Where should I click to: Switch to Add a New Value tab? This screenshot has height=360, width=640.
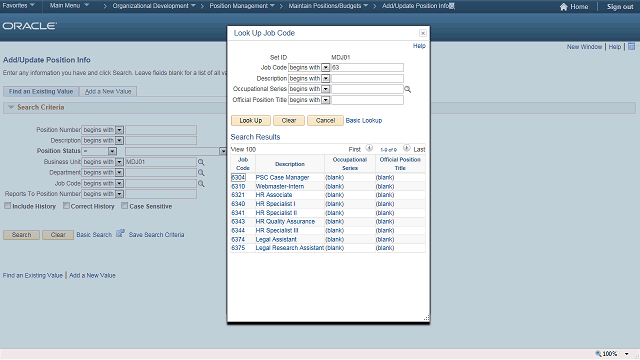click(x=108, y=91)
